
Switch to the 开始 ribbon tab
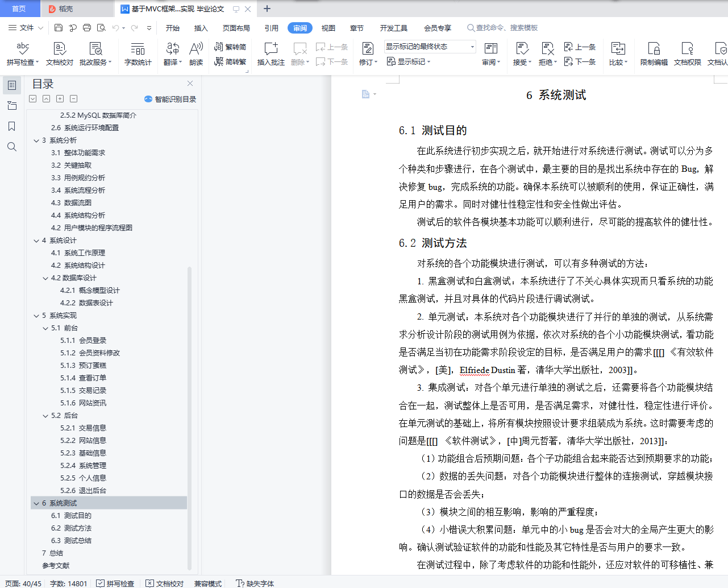click(x=172, y=28)
